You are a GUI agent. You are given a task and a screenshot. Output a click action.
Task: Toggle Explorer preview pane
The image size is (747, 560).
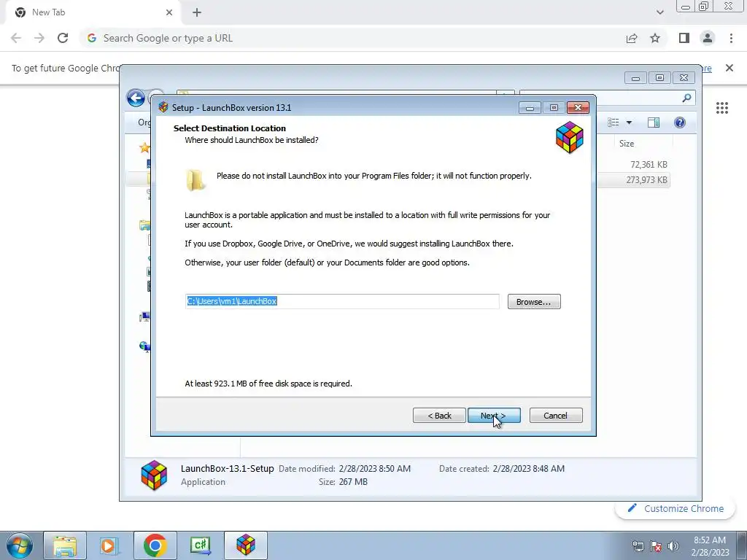(653, 122)
